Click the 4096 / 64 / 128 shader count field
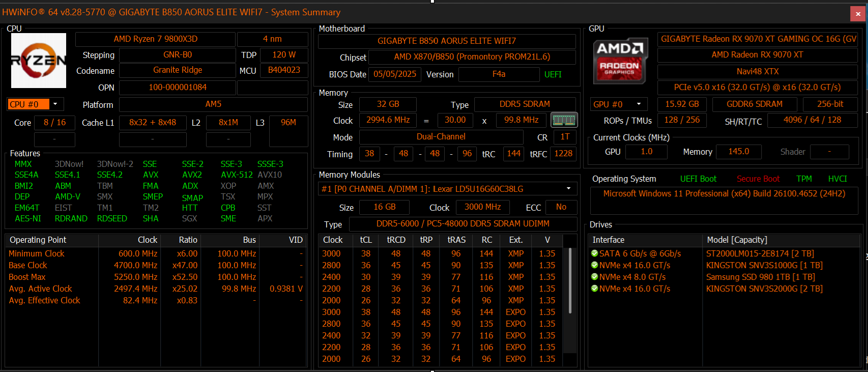The width and height of the screenshot is (868, 372). [813, 120]
